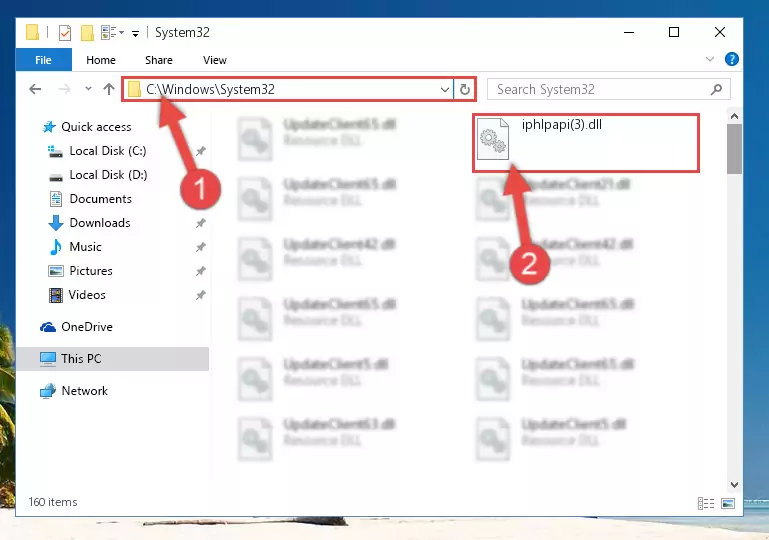This screenshot has width=769, height=540.
Task: Click the file list scroll down arrow
Action: (x=734, y=485)
